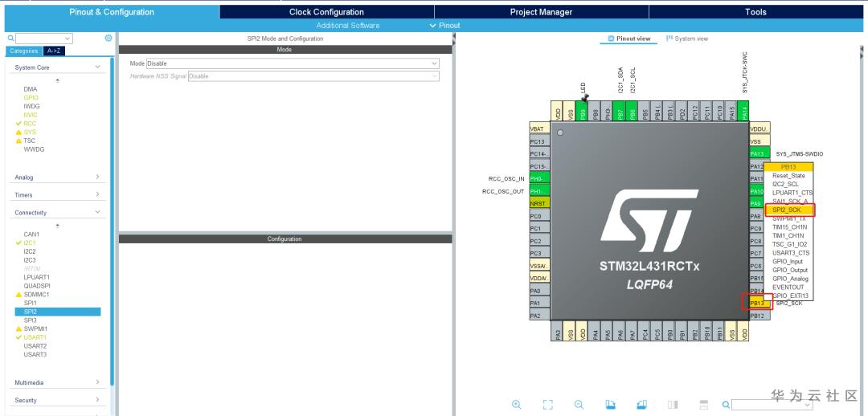Viewport: 868px width, 416px height.
Task: Click the SDMMC1 warning icon
Action: [x=18, y=294]
